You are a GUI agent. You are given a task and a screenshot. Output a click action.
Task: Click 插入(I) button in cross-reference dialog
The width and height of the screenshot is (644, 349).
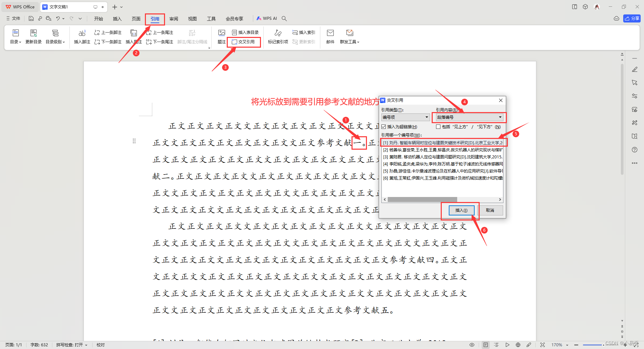coord(462,210)
